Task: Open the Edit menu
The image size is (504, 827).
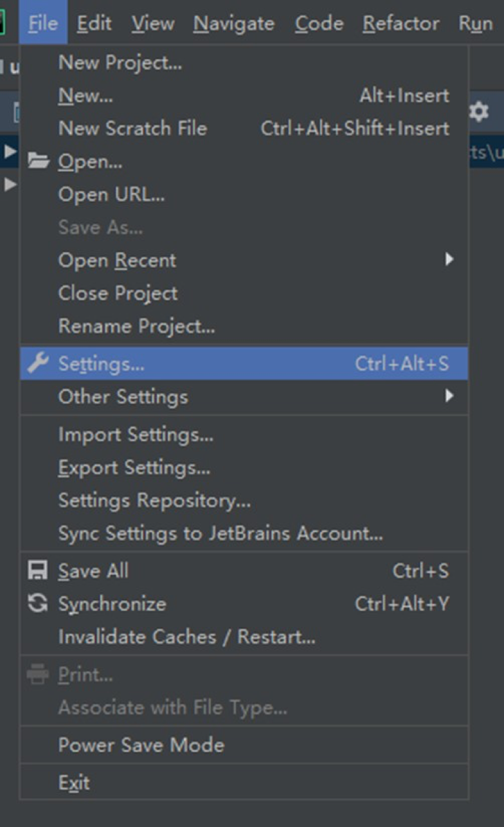Action: point(94,24)
